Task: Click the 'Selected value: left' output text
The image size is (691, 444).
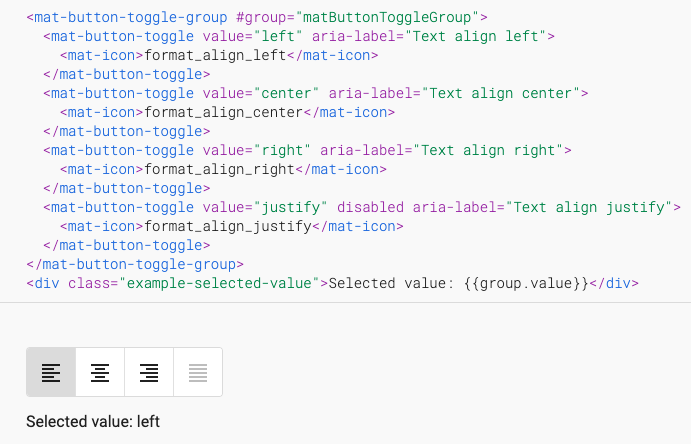Action: [x=93, y=422]
